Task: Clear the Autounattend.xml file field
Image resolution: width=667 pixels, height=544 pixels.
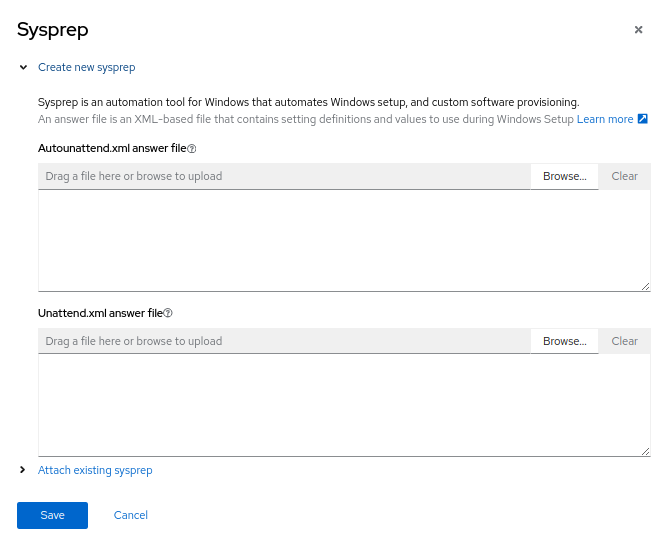Action: pos(624,176)
